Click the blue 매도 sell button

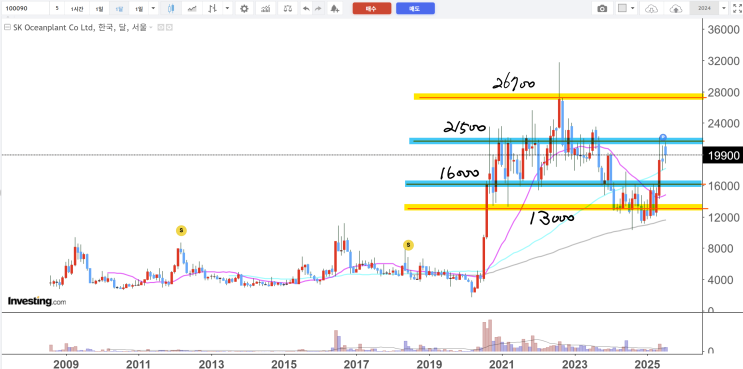point(415,9)
